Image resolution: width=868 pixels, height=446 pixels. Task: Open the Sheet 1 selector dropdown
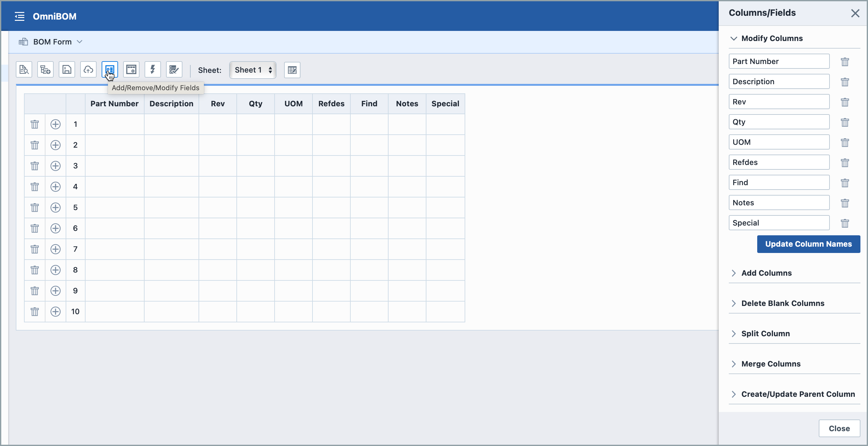coord(253,70)
